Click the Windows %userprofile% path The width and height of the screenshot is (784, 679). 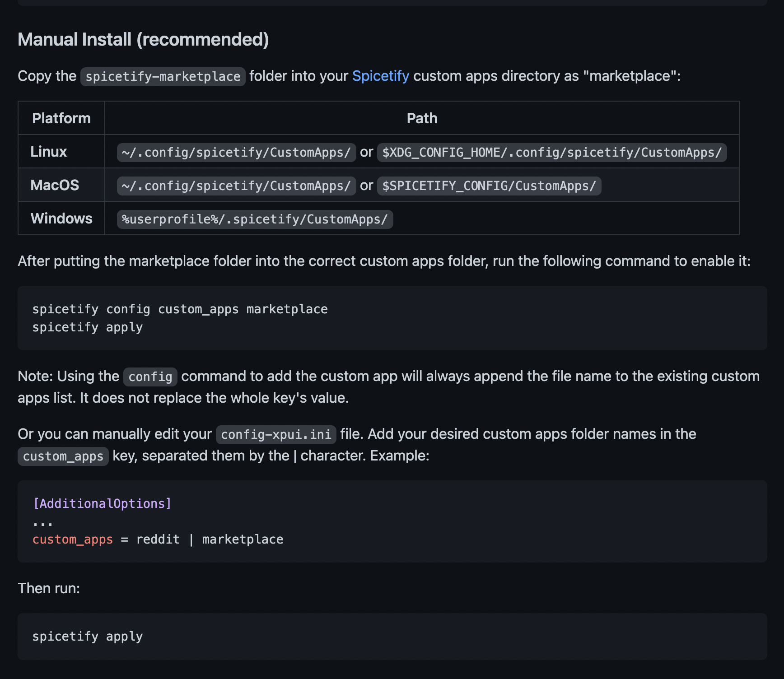click(255, 219)
